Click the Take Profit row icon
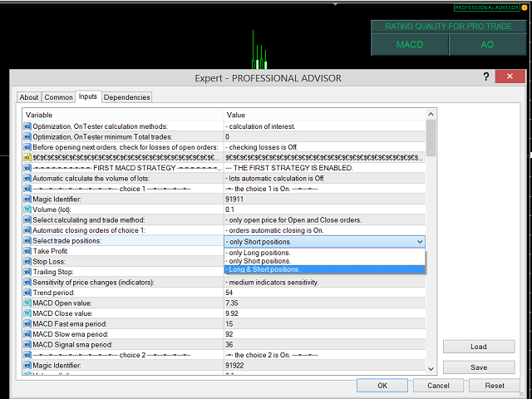Image resolution: width=532 pixels, height=399 pixels. coord(27,251)
